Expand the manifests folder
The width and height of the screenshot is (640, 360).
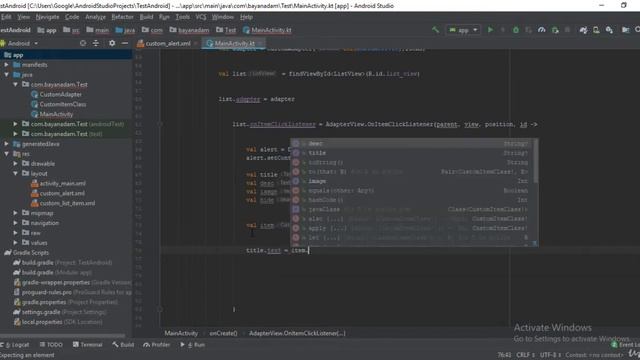pyautogui.click(x=7, y=64)
